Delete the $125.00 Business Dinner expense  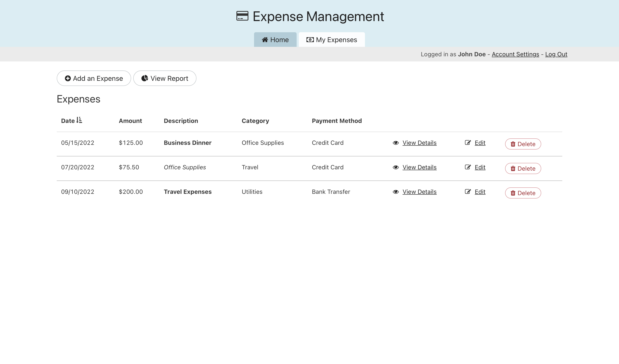tap(523, 144)
